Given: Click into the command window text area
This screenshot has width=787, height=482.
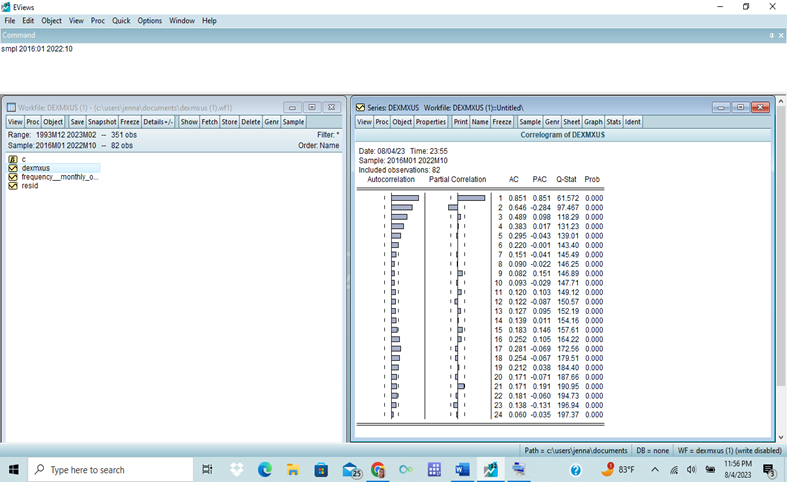Looking at the screenshot, I should 394,68.
